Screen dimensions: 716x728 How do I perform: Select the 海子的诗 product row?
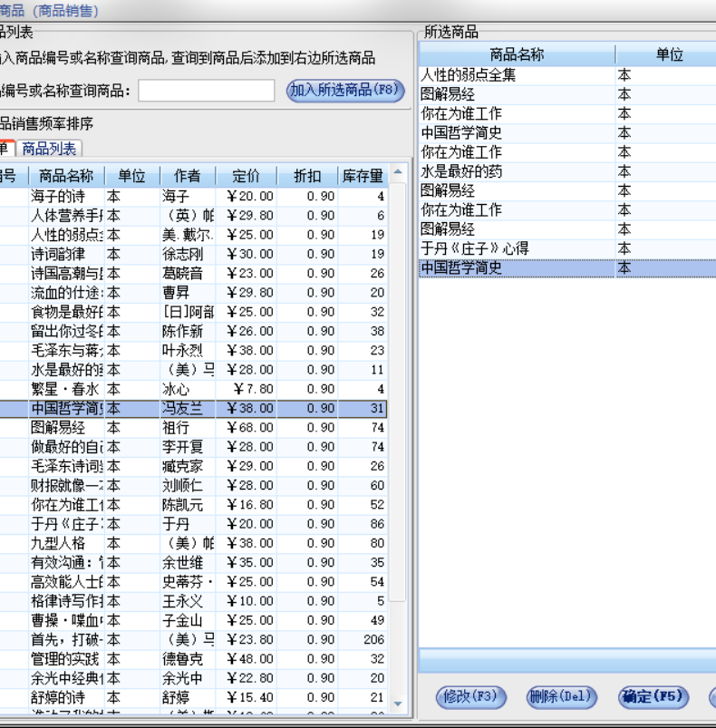pyautogui.click(x=193, y=196)
